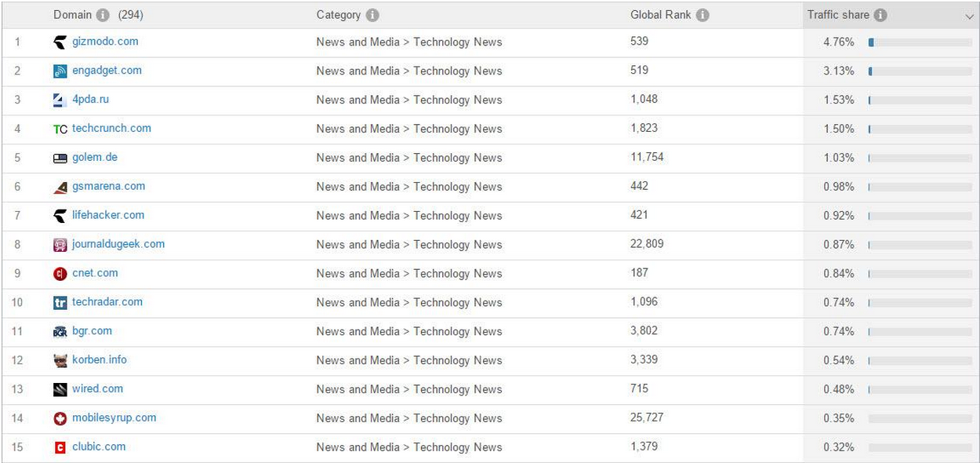This screenshot has width=980, height=463.
Task: Click the bgr.com favicon
Action: click(x=60, y=332)
